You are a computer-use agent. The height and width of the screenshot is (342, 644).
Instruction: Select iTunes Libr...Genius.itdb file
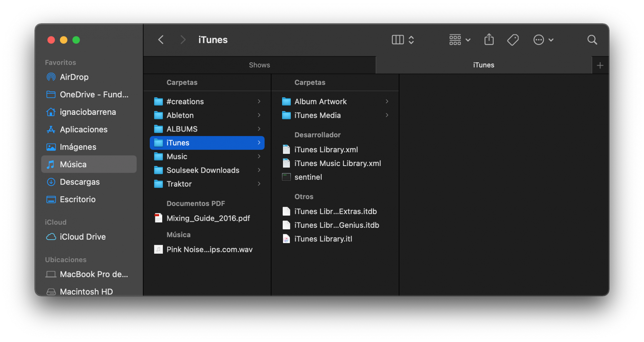pyautogui.click(x=335, y=225)
